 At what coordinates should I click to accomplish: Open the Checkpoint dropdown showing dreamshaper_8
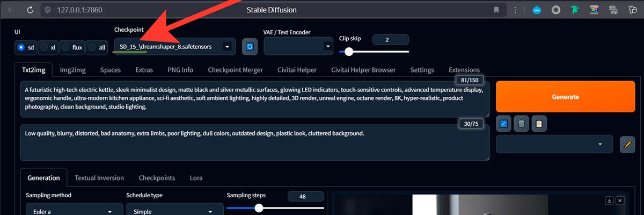pyautogui.click(x=174, y=47)
